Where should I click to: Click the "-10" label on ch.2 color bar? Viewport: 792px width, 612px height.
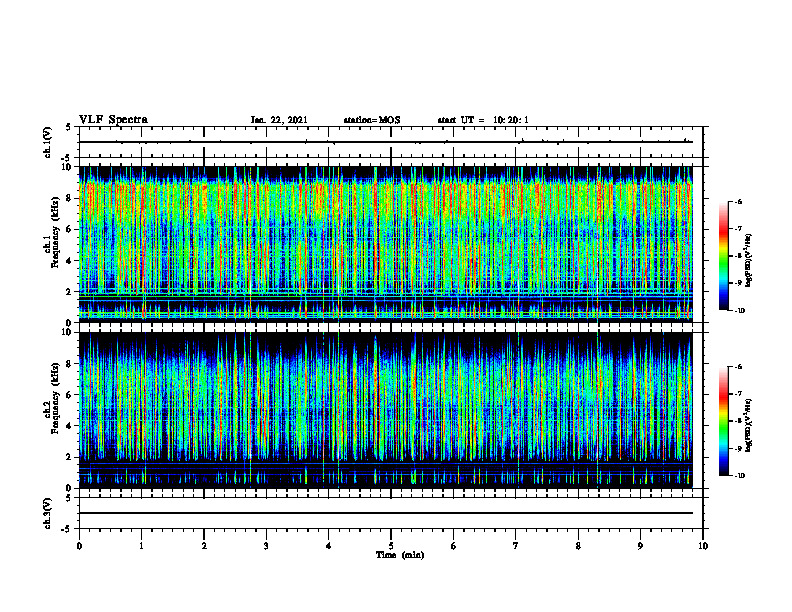coord(739,476)
